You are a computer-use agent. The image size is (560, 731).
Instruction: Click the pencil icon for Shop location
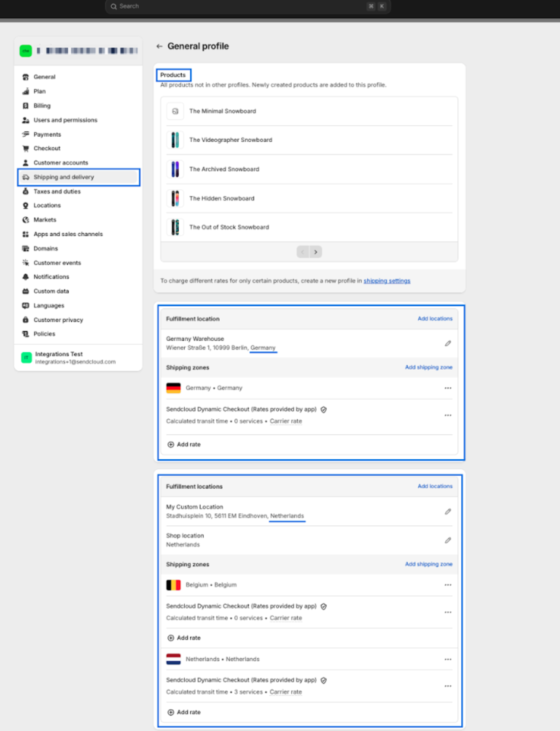point(448,540)
